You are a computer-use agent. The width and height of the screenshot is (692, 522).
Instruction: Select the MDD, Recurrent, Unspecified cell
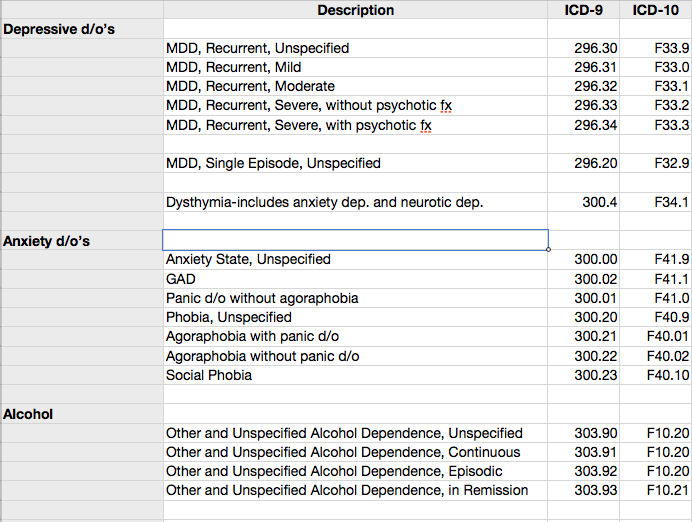click(258, 48)
